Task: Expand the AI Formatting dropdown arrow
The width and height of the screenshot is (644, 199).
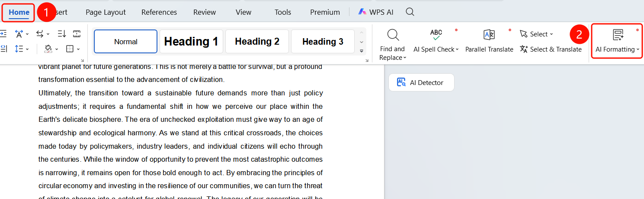Action: (638, 49)
